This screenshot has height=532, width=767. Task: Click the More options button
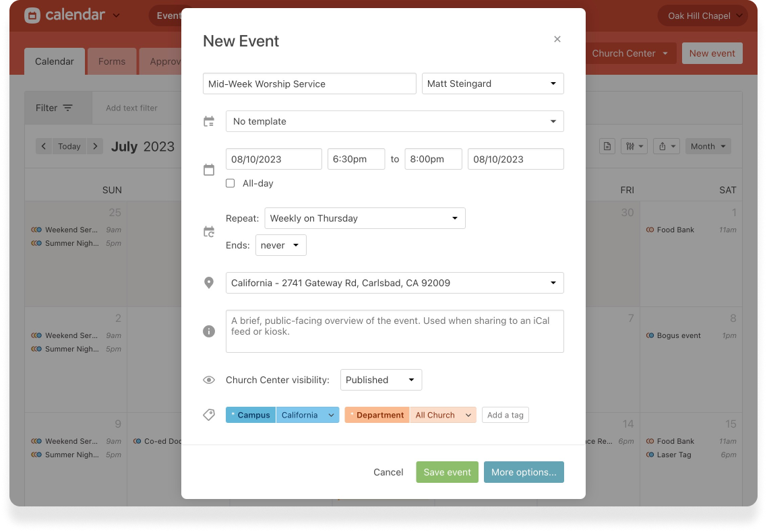point(524,472)
